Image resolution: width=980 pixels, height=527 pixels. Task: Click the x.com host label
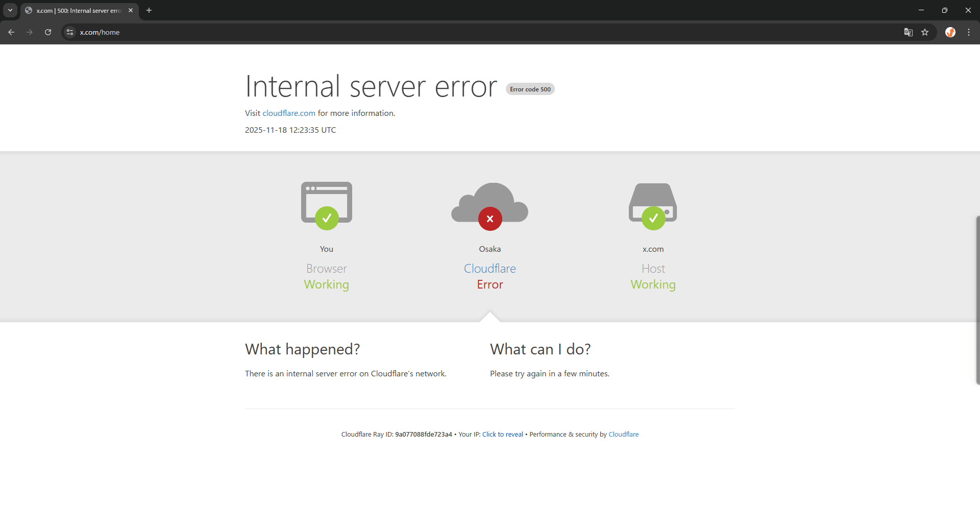pyautogui.click(x=653, y=249)
